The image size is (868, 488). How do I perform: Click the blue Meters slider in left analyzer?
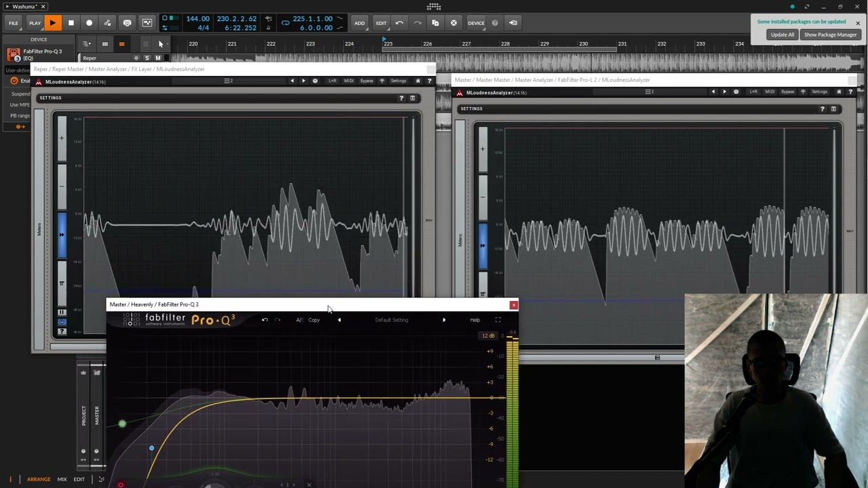point(62,235)
